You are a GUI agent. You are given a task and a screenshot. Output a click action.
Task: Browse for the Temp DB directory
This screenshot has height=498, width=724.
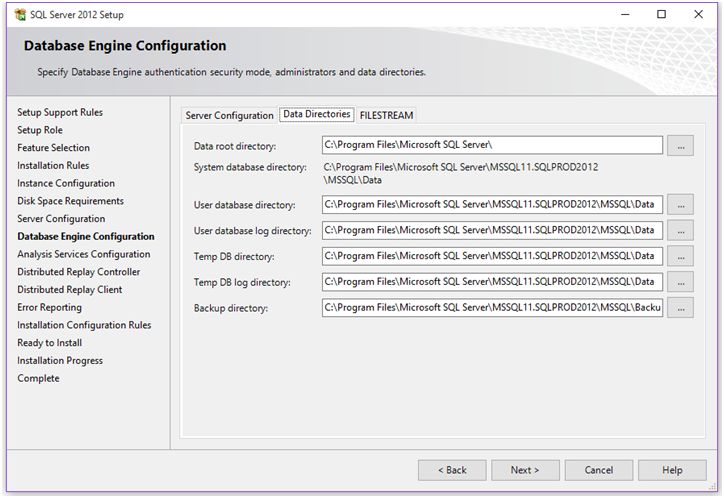click(680, 257)
